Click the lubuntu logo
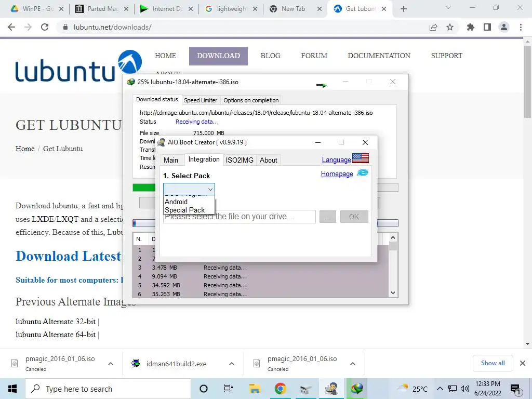The image size is (532, 399). click(78, 66)
